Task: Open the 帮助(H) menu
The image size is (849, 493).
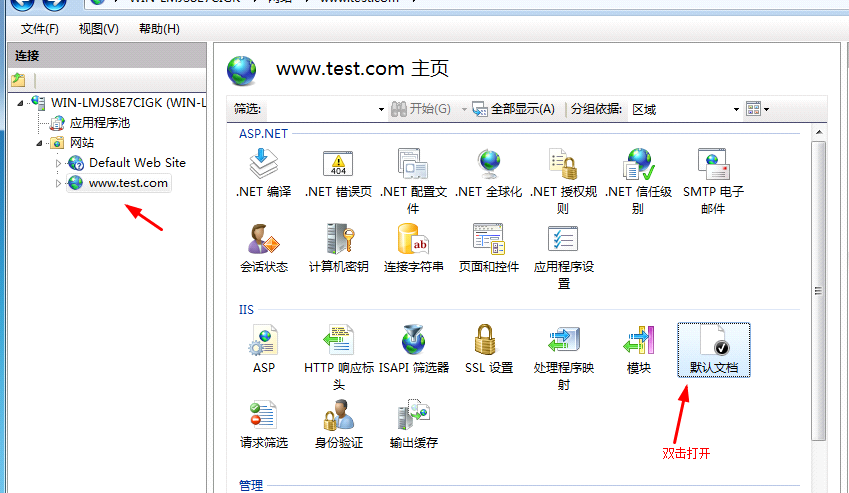Action: coord(159,29)
